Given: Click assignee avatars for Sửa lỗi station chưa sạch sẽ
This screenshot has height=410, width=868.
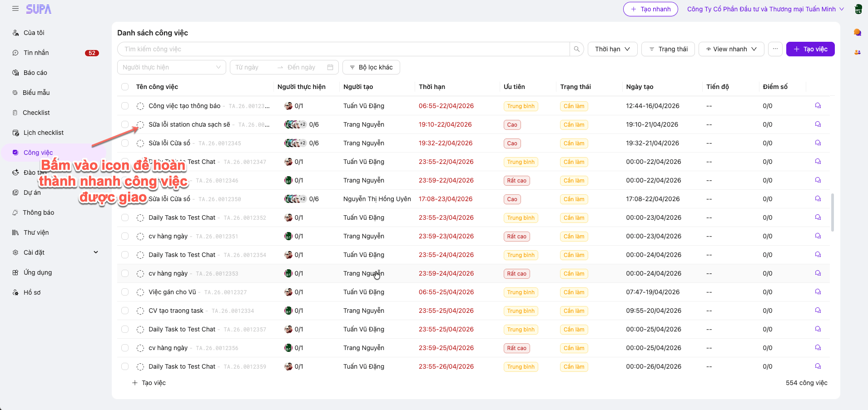Looking at the screenshot, I should [295, 124].
